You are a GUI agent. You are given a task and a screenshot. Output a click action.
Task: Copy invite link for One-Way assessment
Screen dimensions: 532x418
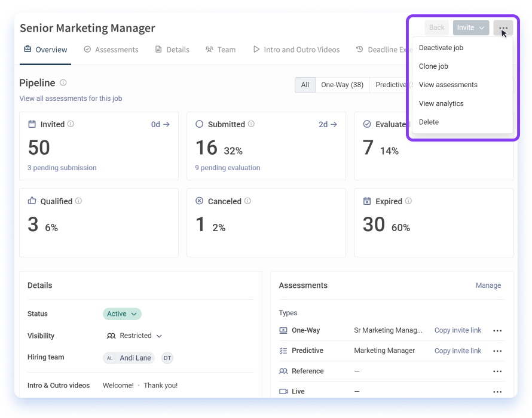pos(458,330)
